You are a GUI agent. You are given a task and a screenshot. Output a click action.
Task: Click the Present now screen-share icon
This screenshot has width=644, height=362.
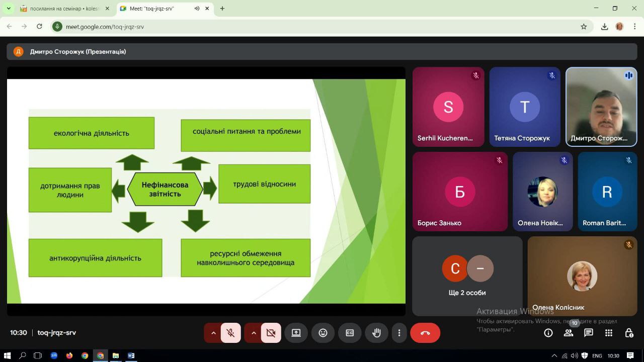click(x=296, y=333)
